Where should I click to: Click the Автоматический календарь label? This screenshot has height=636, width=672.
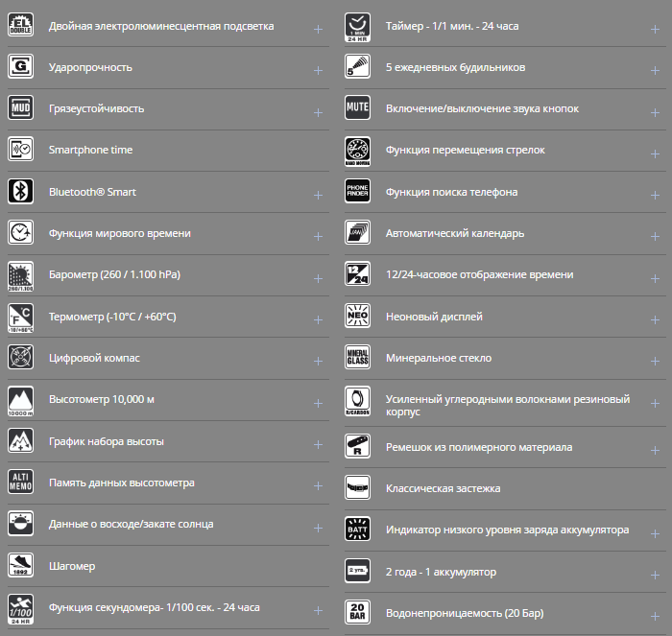click(454, 233)
